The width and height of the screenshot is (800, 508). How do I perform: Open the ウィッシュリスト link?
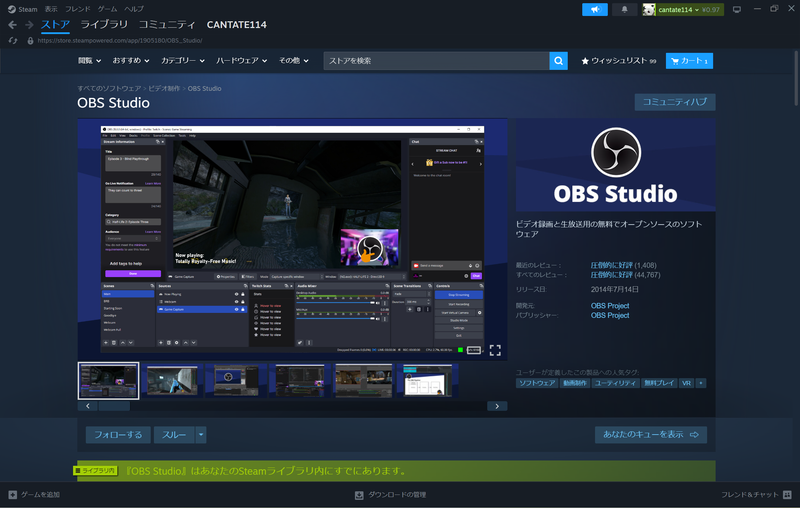(618, 61)
